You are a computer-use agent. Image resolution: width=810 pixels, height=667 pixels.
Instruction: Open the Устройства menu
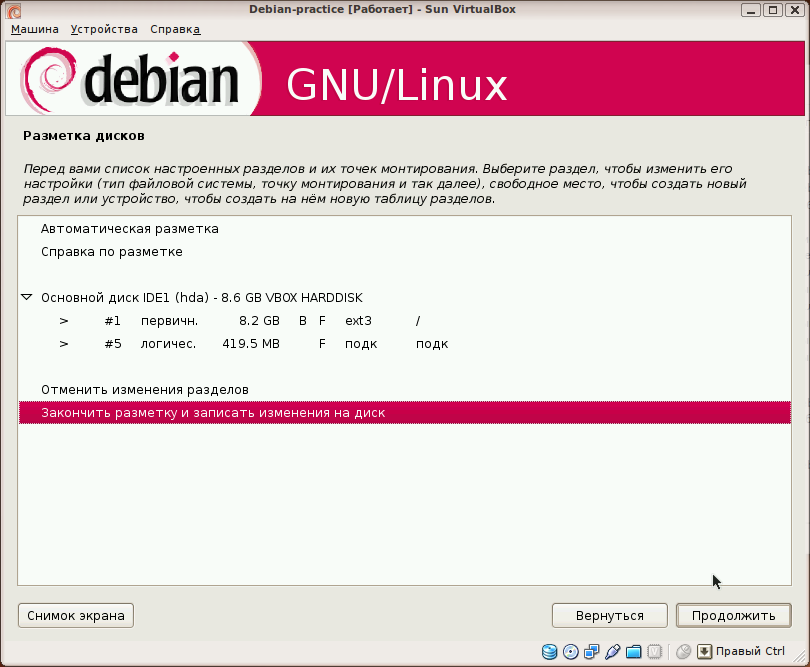[x=104, y=29]
